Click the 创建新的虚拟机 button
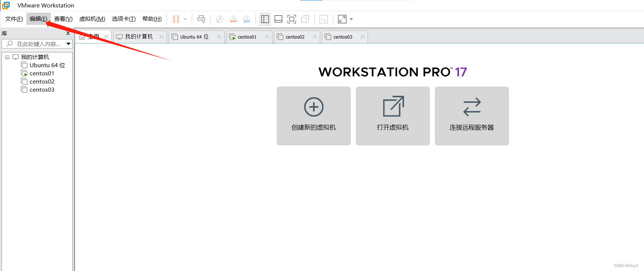Image resolution: width=644 pixels, height=271 pixels. [x=314, y=116]
